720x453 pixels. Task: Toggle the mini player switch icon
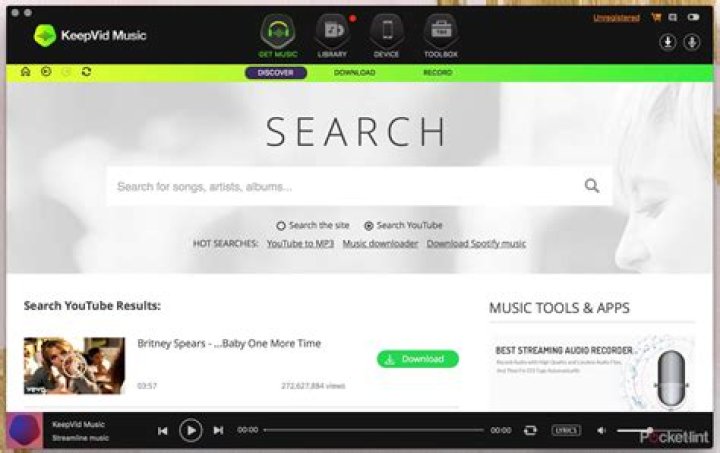[693, 17]
